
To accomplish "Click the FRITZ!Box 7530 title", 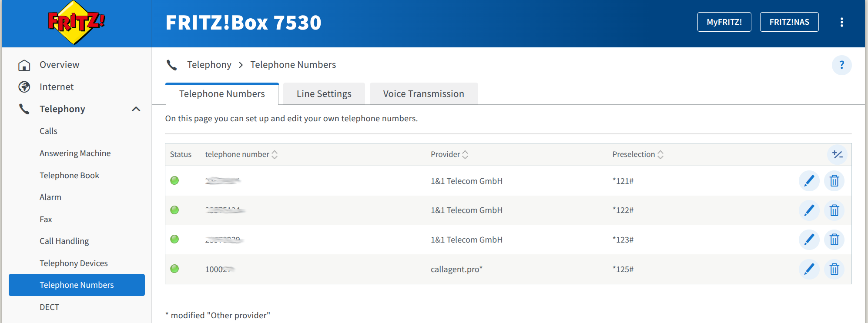I will 243,23.
